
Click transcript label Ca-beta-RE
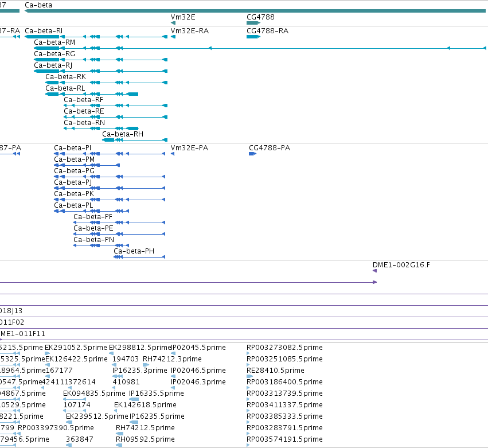84,111
